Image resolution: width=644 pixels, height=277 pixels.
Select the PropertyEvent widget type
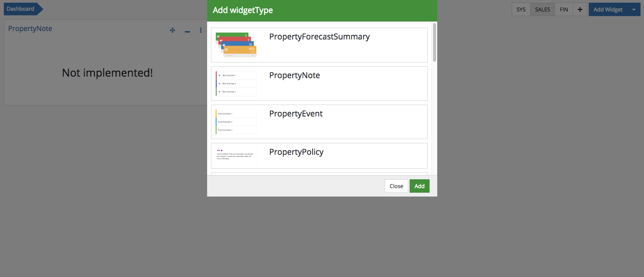point(296,114)
